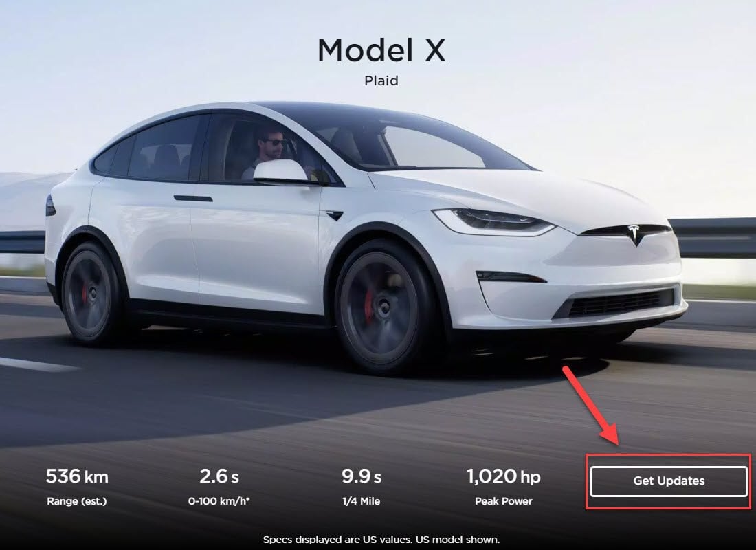756x550 pixels.
Task: Click the US specs disclaimer text
Action: 381,540
